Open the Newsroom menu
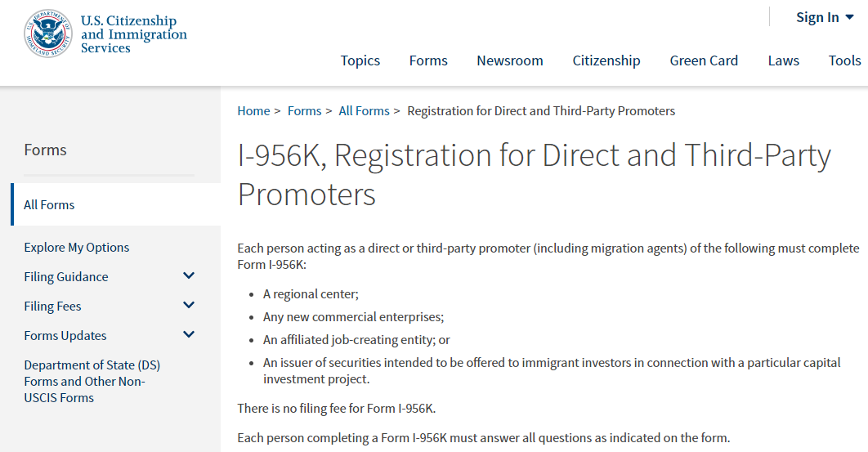This screenshot has height=452, width=868. click(510, 60)
